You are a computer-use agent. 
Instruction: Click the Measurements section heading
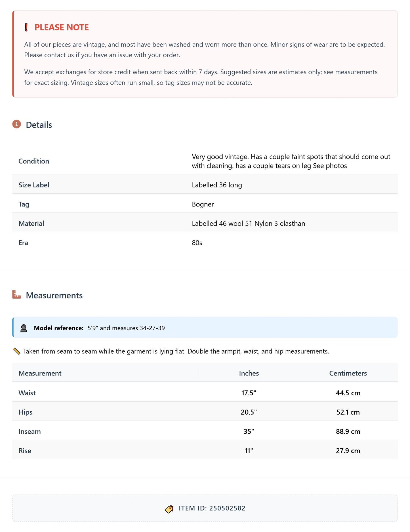coord(54,295)
